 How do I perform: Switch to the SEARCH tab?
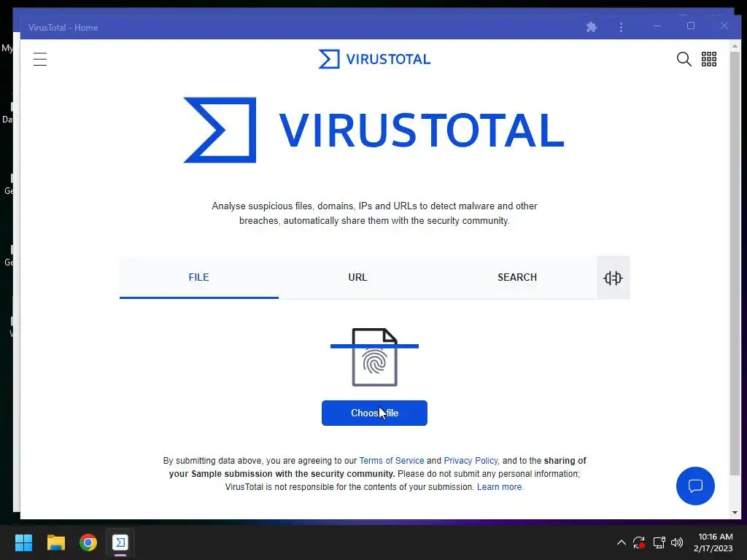517,277
